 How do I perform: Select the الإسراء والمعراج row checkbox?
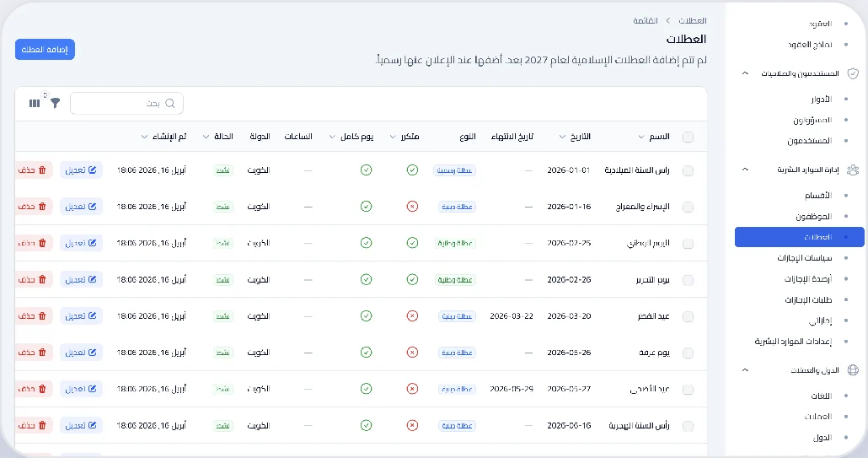pyautogui.click(x=689, y=207)
